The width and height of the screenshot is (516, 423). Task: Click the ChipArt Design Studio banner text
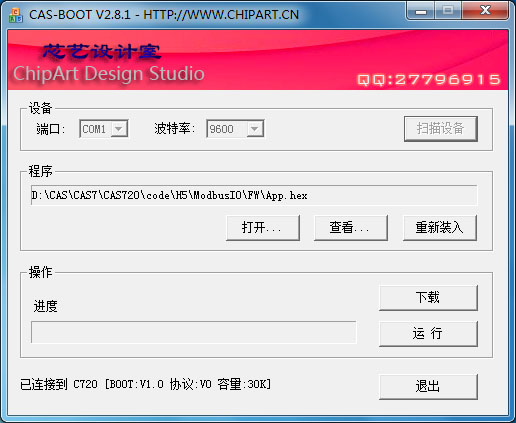(x=109, y=74)
